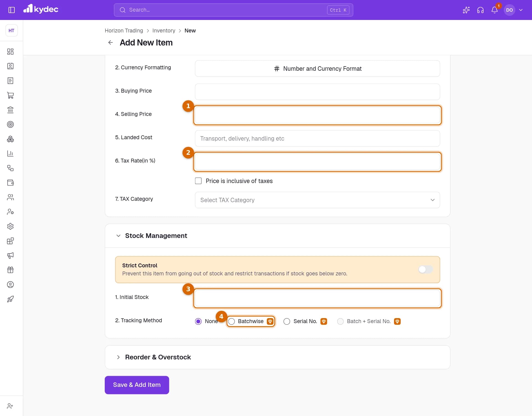Open the Select TAX Category dropdown
The width and height of the screenshot is (532, 416).
318,200
